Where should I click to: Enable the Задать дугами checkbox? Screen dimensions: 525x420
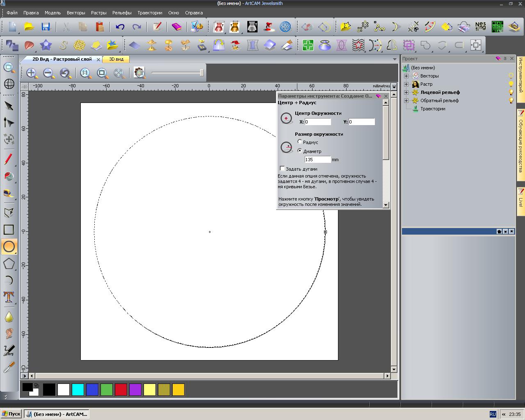coord(282,169)
